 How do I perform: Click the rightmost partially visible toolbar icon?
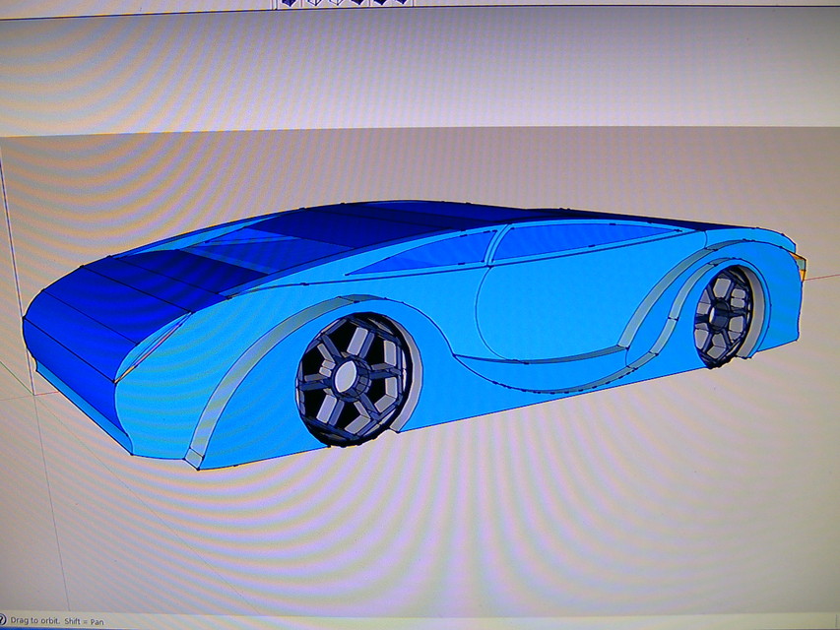[407, 6]
